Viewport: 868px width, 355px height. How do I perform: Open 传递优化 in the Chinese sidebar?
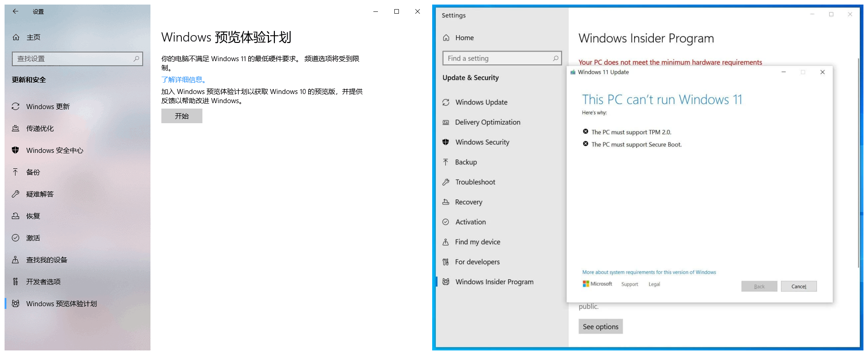(40, 129)
